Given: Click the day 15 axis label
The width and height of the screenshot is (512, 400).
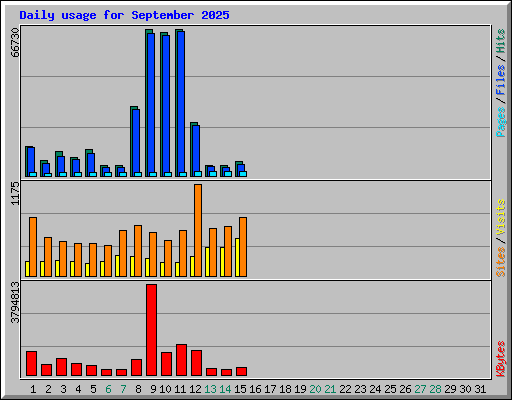Looking at the screenshot, I should (240, 389).
